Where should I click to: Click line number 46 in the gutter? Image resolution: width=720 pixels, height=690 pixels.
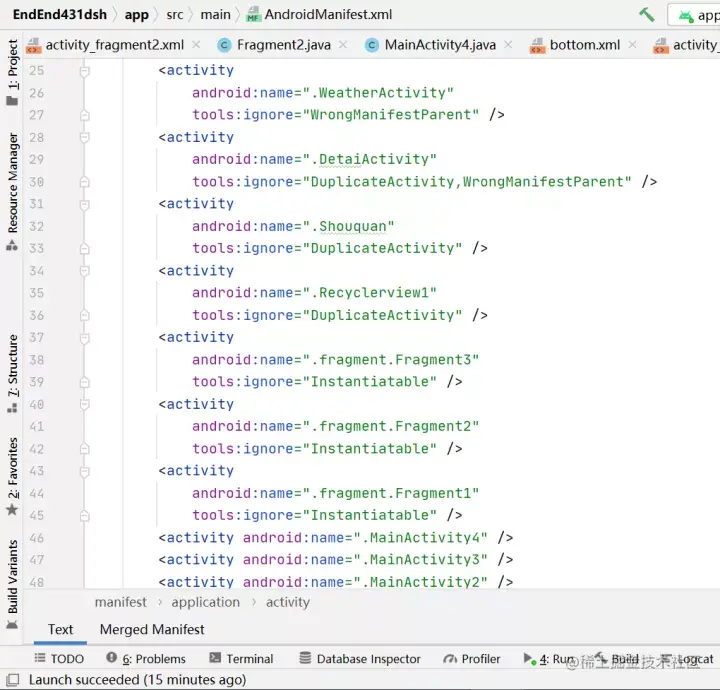click(37, 538)
